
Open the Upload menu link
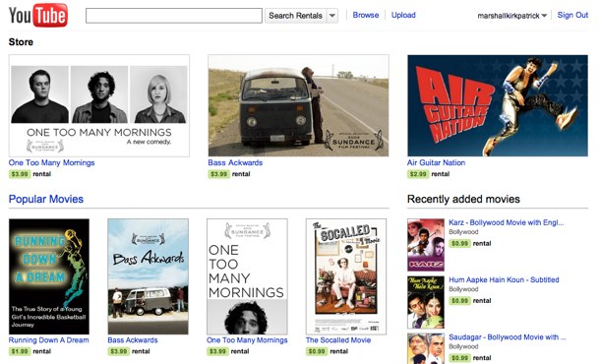403,15
